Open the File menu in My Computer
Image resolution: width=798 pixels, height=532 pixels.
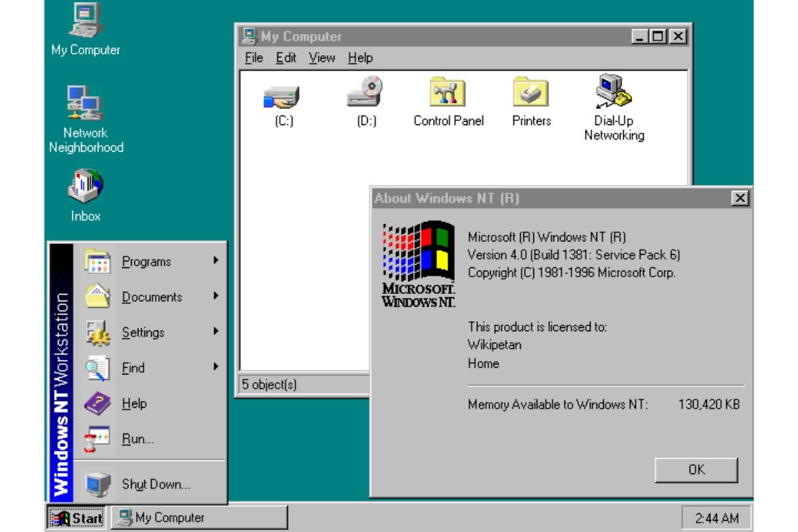click(x=253, y=58)
